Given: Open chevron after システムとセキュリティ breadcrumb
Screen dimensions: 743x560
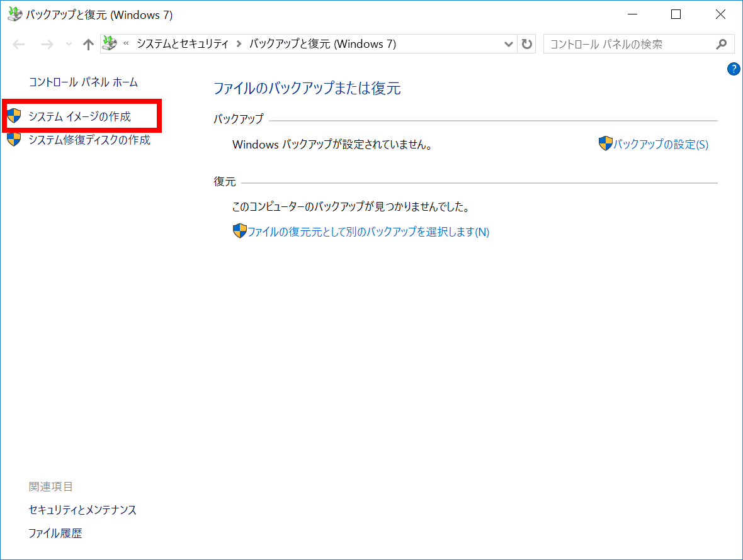Looking at the screenshot, I should point(239,44).
